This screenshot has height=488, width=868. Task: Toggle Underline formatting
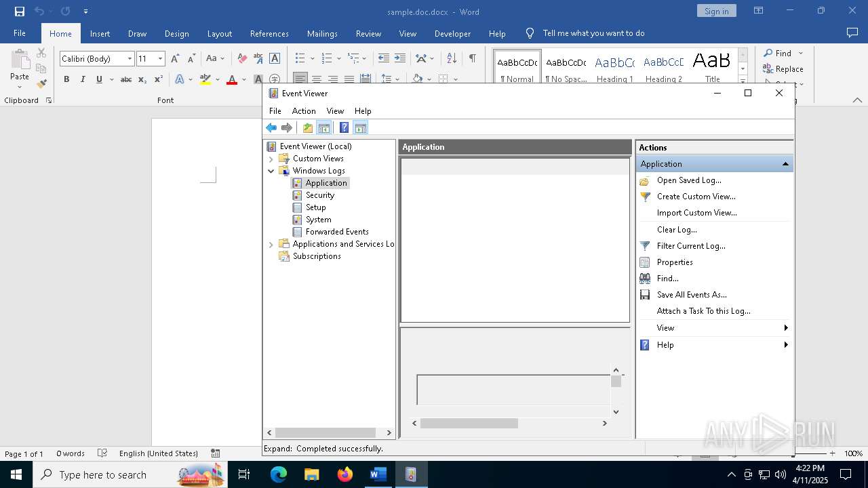point(99,79)
